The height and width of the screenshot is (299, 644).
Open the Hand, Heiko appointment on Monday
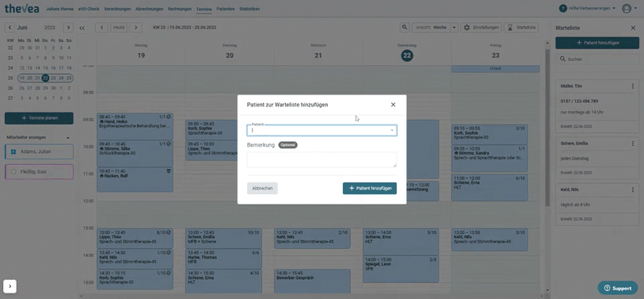click(135, 126)
